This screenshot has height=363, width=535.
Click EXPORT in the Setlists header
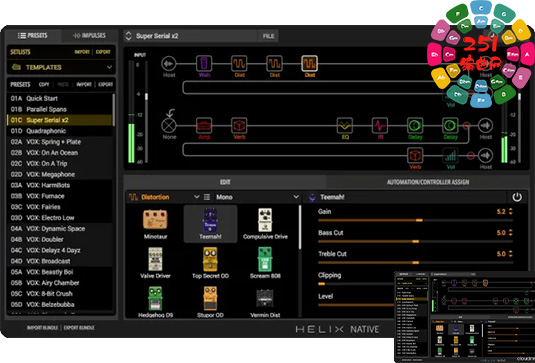pyautogui.click(x=103, y=52)
